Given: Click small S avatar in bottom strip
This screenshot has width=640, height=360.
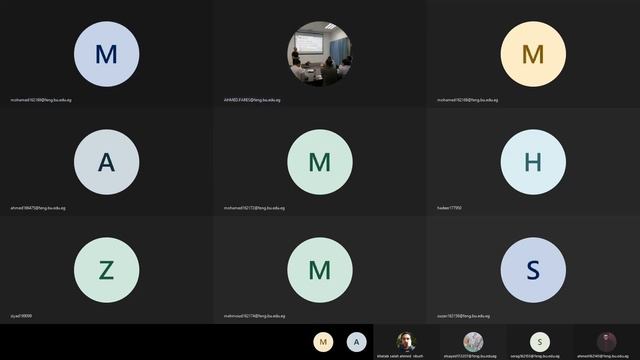Looking at the screenshot, I should tap(540, 342).
